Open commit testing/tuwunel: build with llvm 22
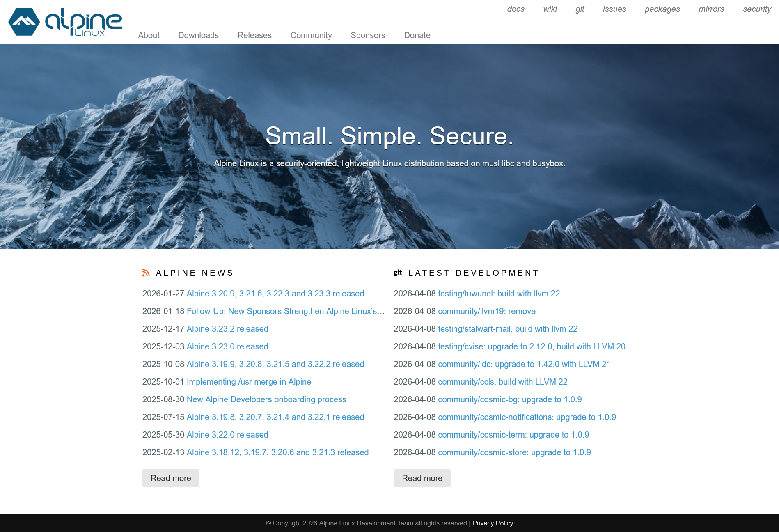The height and width of the screenshot is (532, 779). pos(499,294)
